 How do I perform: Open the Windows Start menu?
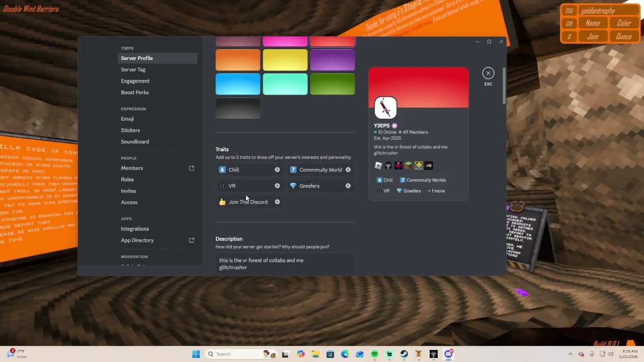pos(196,354)
